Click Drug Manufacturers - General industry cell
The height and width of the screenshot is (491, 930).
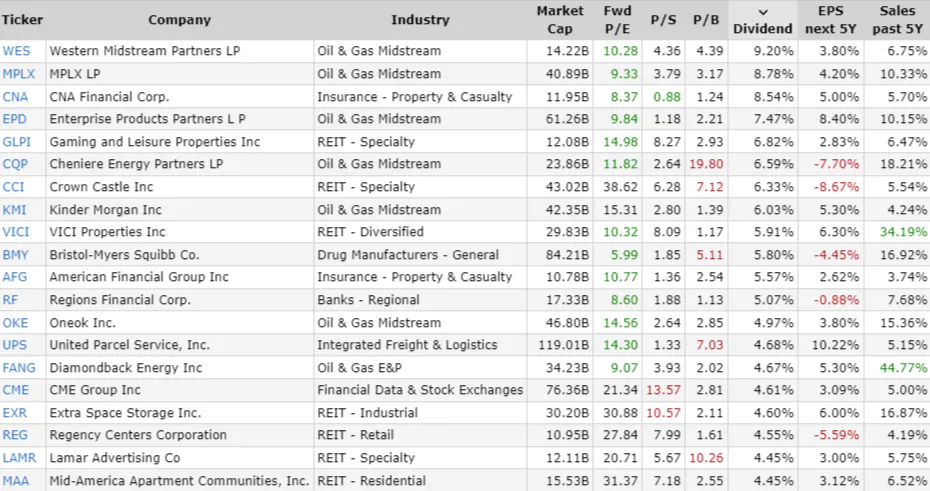pos(408,255)
